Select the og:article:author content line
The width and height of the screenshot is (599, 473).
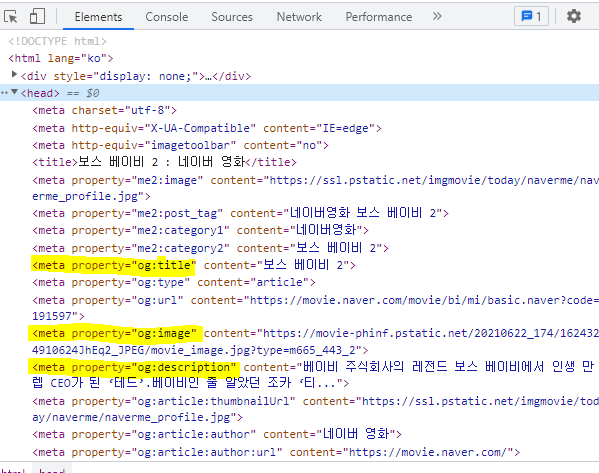coord(217,434)
